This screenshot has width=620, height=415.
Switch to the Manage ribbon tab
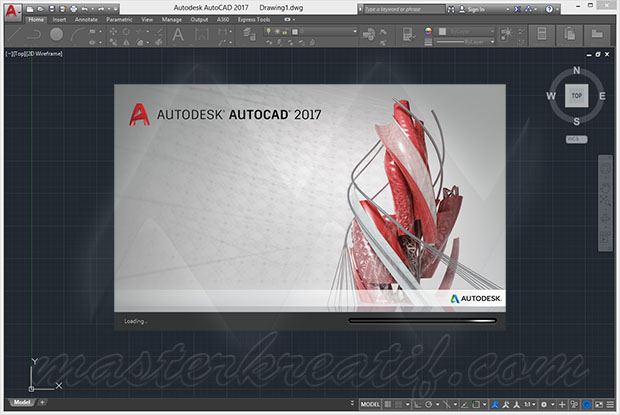tap(172, 19)
